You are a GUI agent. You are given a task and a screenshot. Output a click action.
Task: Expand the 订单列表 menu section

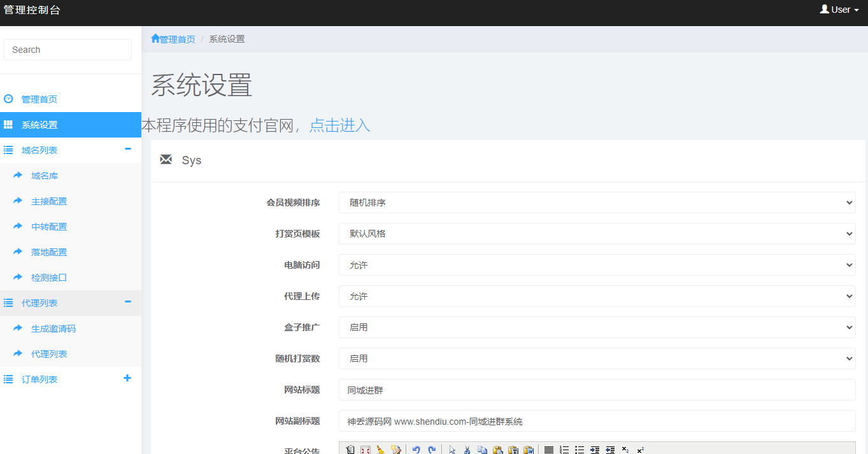tap(127, 378)
